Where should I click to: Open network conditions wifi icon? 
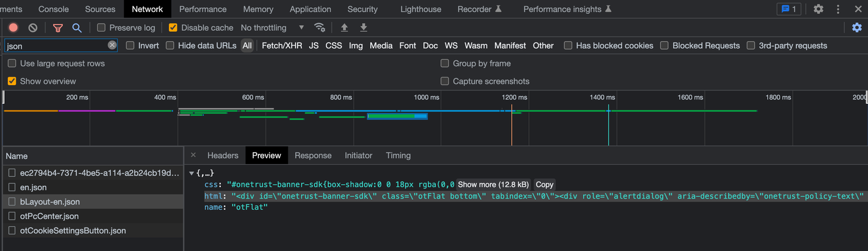(320, 28)
